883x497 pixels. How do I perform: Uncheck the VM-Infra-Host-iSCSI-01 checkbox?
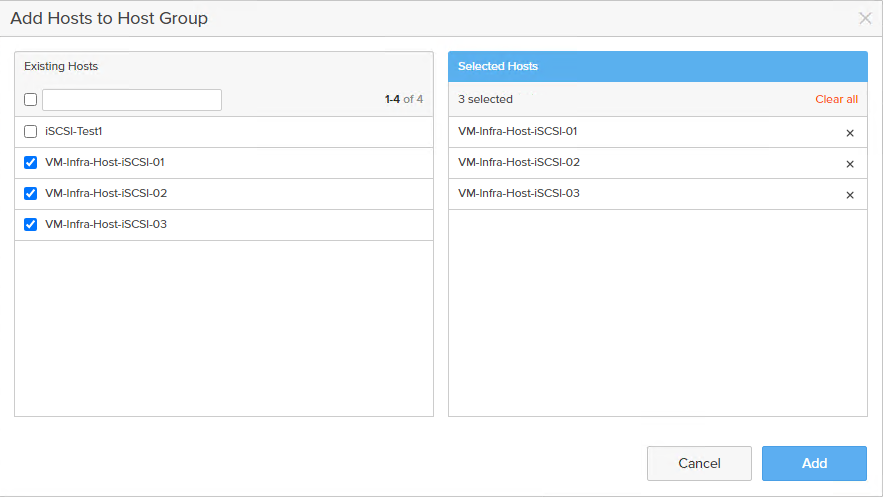[x=30, y=163]
